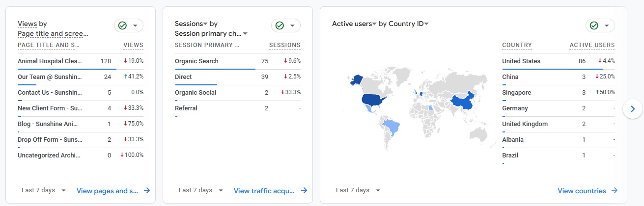Click the arrow icon beside View countries
The height and width of the screenshot is (206, 644).
pyautogui.click(x=614, y=191)
